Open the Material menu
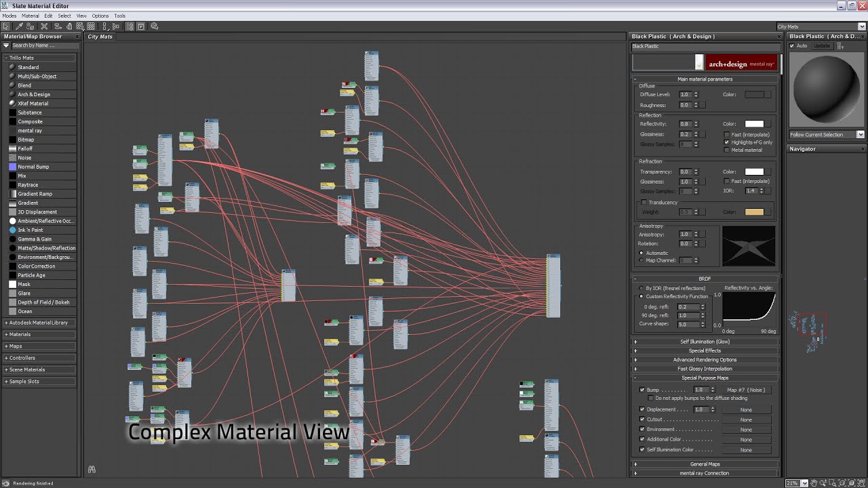Viewport: 868px width, 488px height. tap(31, 16)
